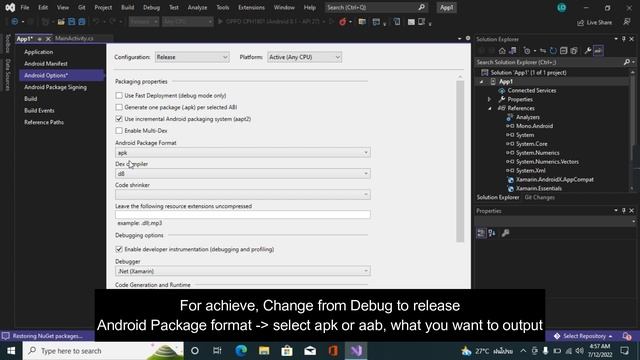Open the File menu
Viewport: 640px width, 360px height.
[x=25, y=7]
